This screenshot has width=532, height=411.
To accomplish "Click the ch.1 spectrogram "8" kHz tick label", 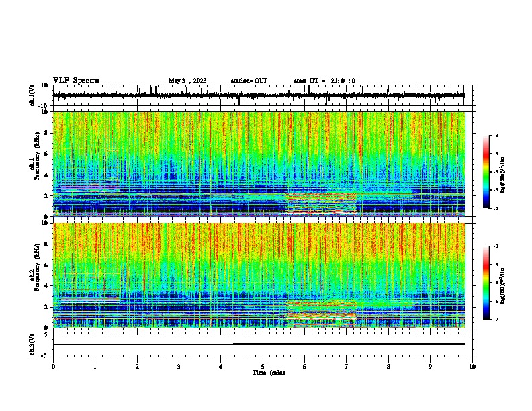I will (x=46, y=133).
